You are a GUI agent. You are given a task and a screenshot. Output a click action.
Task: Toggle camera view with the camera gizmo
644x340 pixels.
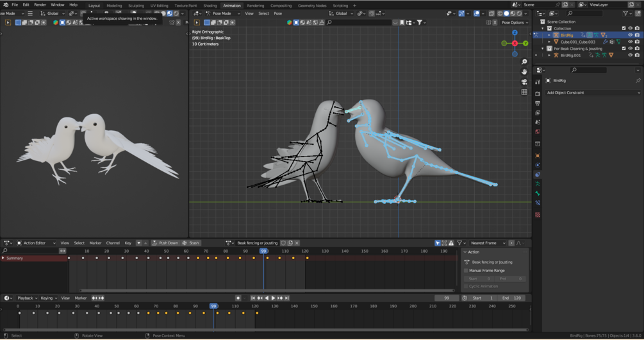[x=524, y=82]
